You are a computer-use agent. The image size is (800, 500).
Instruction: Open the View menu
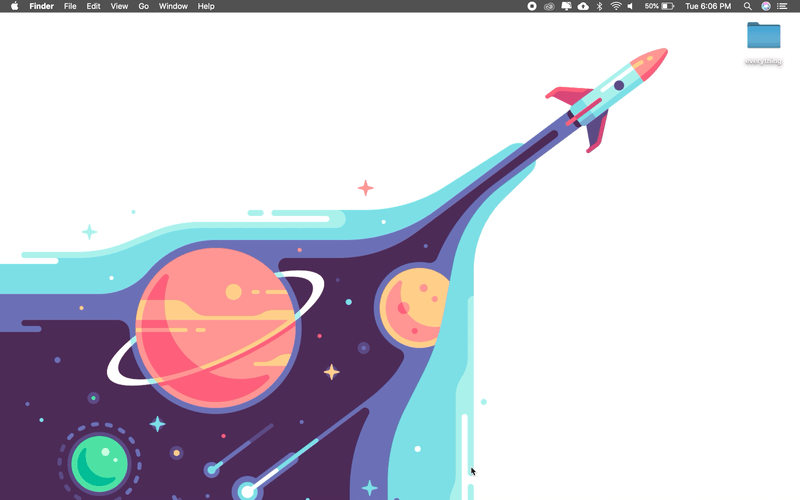[x=119, y=6]
